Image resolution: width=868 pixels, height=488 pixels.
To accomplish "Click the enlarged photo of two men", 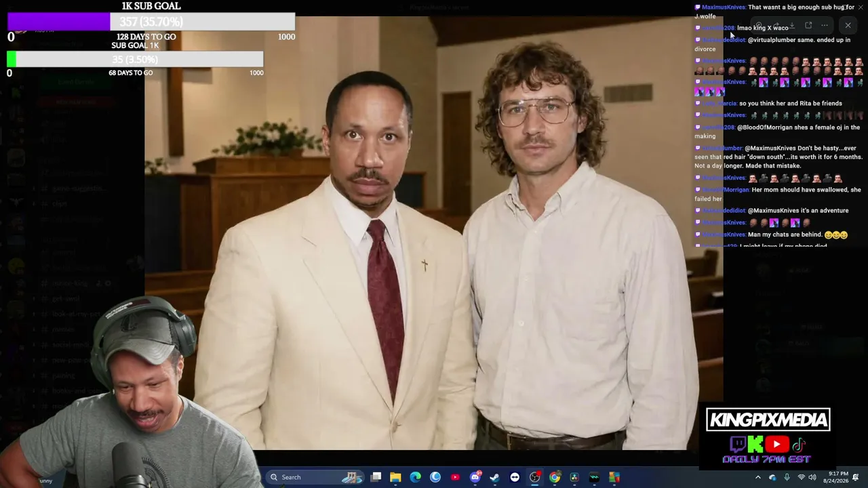I will (x=434, y=232).
